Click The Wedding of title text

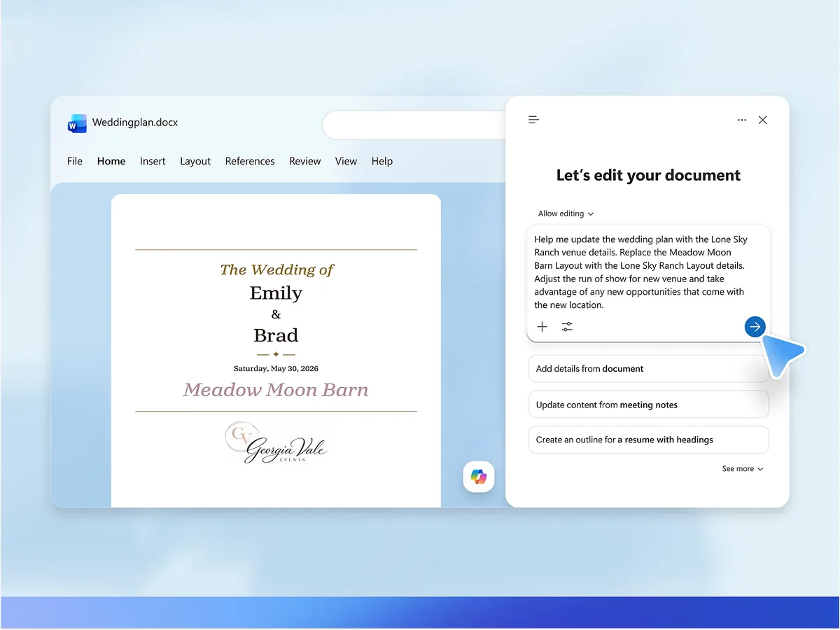[276, 270]
